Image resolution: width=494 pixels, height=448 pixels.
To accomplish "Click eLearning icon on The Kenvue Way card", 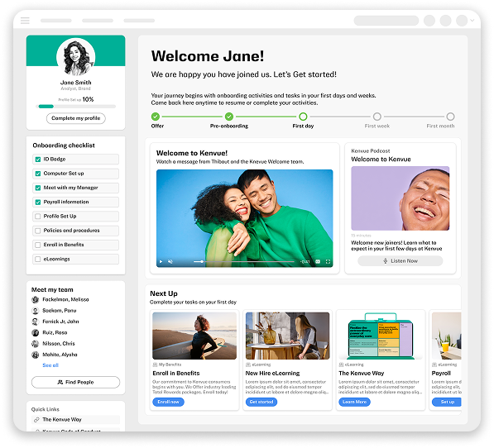I will 341,365.
